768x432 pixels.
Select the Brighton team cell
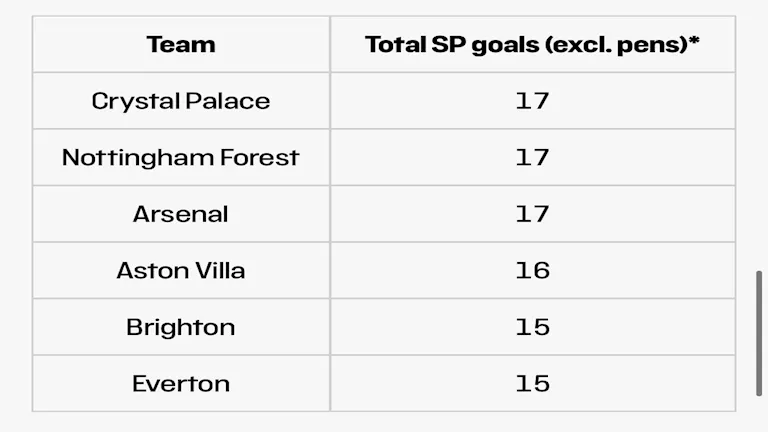[x=181, y=327]
